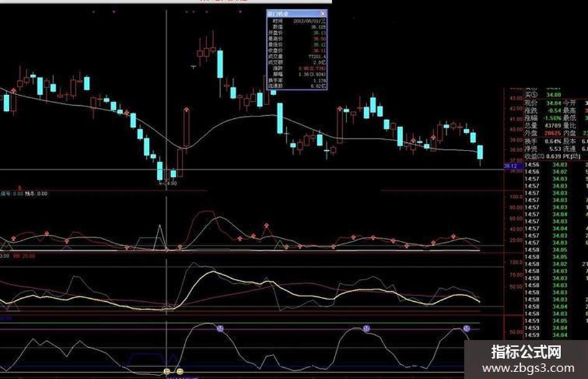Screen dimensions: 588x379
Task: Click the 成交量 row in the popup
Action: pyautogui.click(x=297, y=57)
